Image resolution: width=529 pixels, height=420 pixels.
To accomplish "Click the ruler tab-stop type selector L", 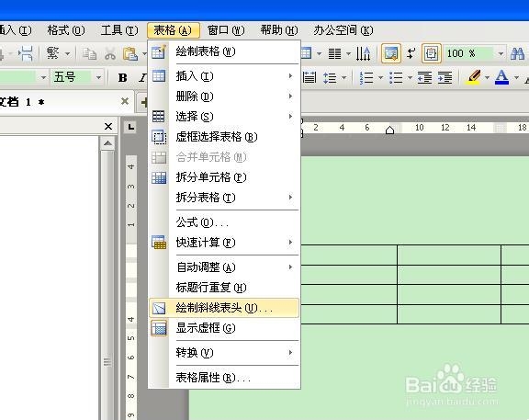I will coord(131,127).
